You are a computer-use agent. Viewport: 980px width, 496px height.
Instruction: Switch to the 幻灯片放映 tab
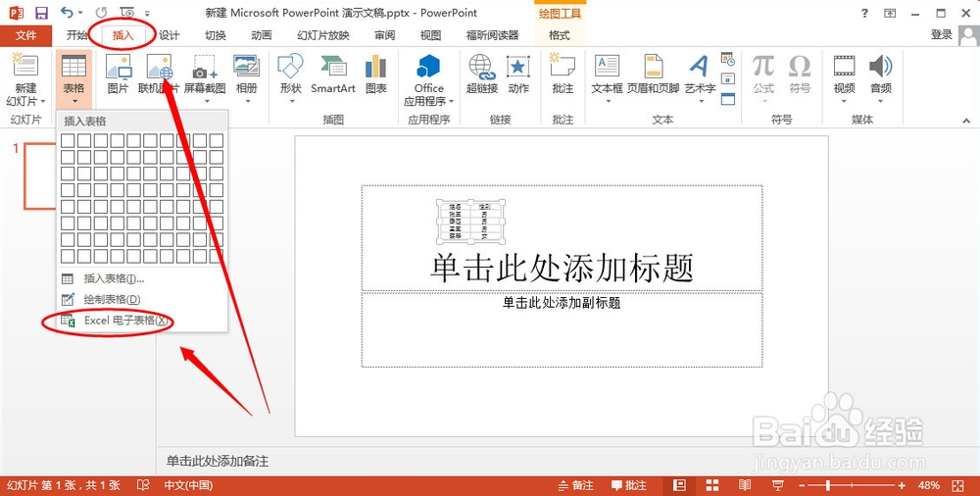[x=323, y=35]
